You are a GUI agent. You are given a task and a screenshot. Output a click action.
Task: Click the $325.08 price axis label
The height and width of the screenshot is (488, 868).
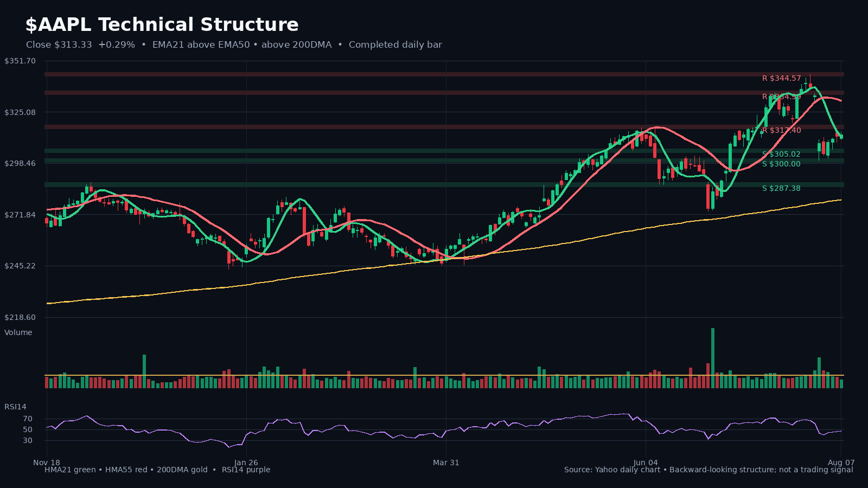[20, 112]
